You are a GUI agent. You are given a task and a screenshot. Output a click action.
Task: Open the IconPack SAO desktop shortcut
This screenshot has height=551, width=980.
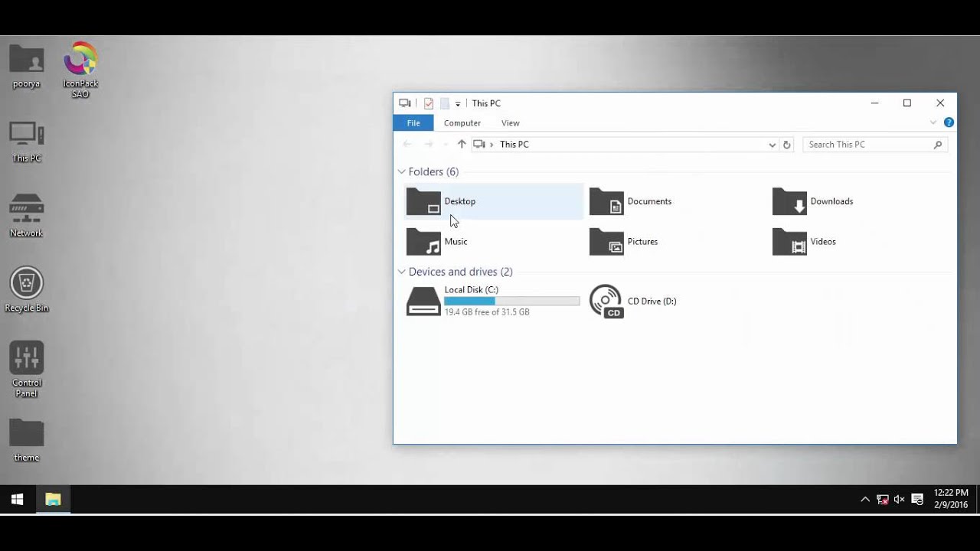click(80, 57)
